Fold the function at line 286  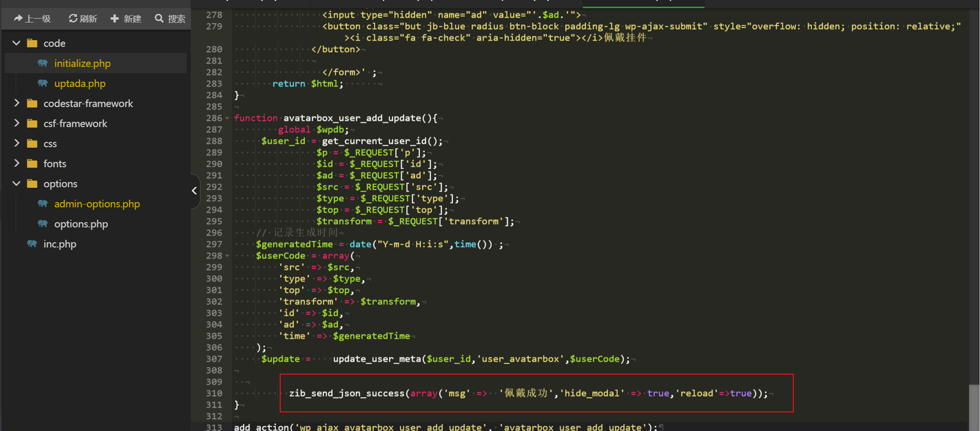coord(227,118)
